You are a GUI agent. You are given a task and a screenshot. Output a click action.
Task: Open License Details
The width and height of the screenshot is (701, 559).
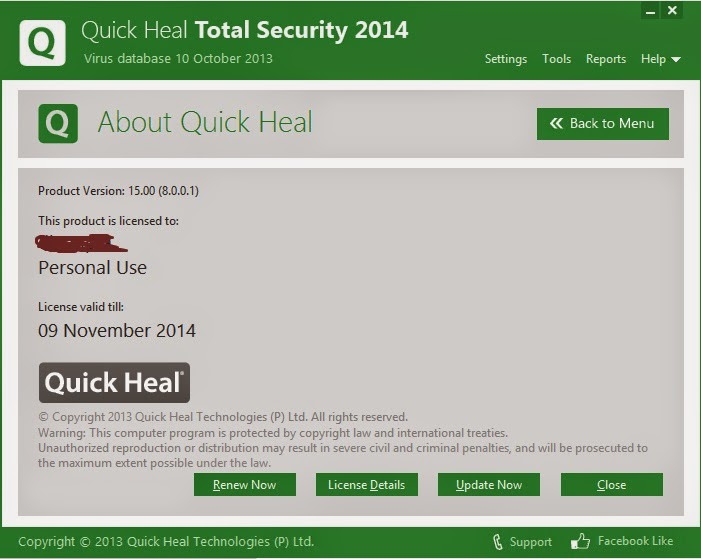(x=367, y=485)
